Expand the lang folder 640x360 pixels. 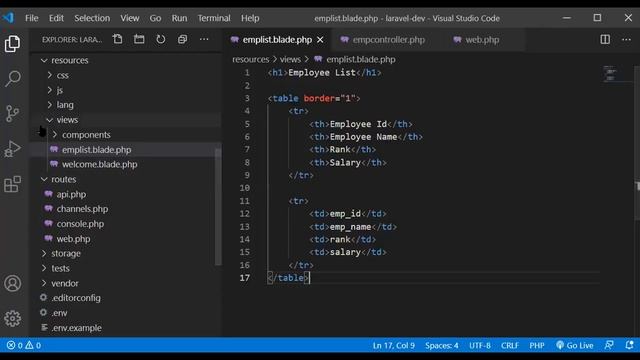[x=65, y=105]
